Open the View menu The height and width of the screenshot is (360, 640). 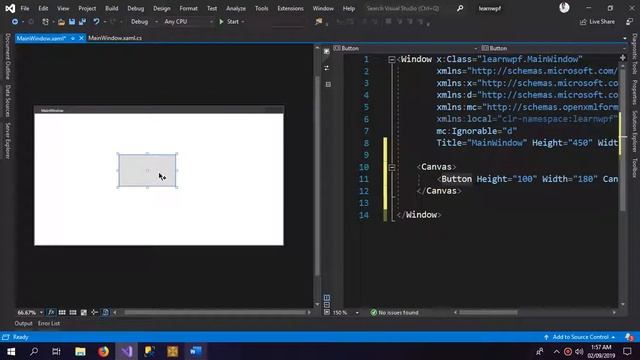63,8
